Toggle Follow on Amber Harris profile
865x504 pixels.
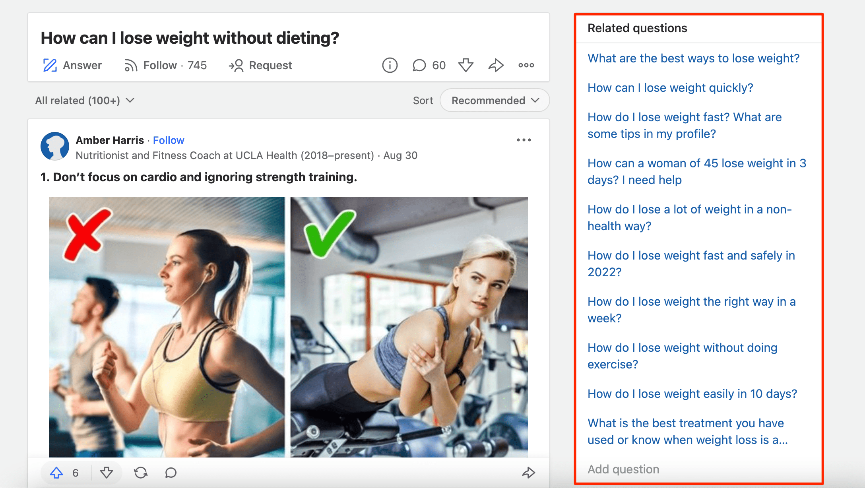(168, 140)
